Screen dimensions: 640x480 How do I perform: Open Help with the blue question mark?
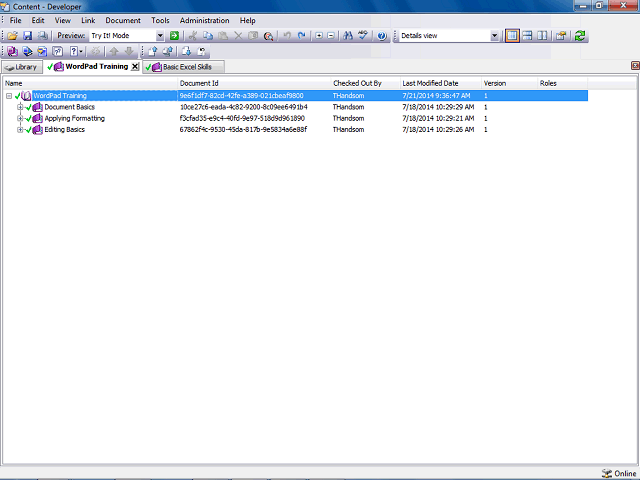tap(382, 36)
